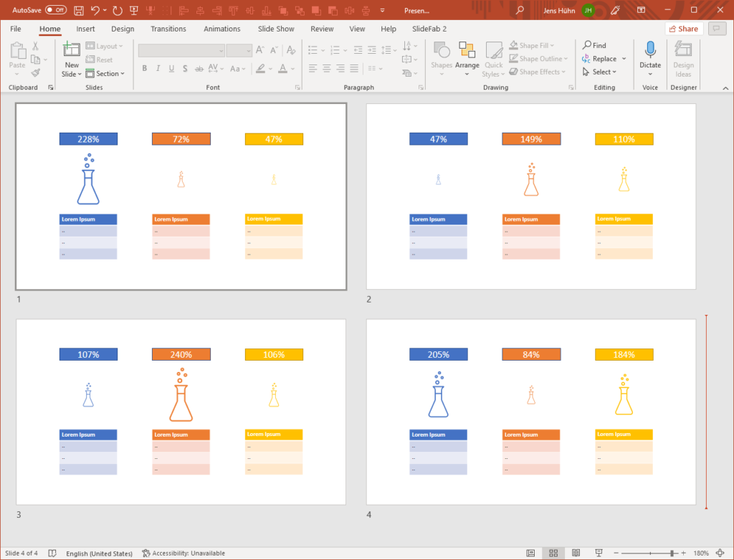The width and height of the screenshot is (734, 560).
Task: Click the pen ink icon near user name
Action: [x=616, y=10]
